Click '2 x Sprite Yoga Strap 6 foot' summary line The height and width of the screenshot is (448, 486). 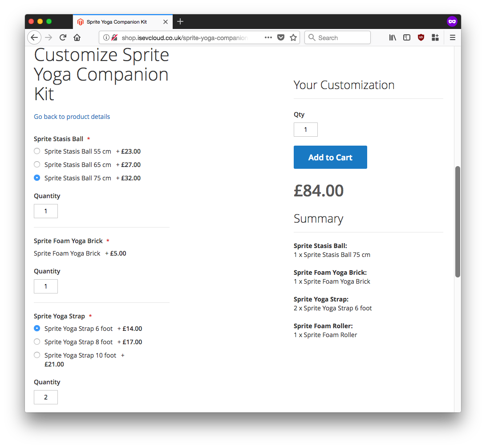333,308
